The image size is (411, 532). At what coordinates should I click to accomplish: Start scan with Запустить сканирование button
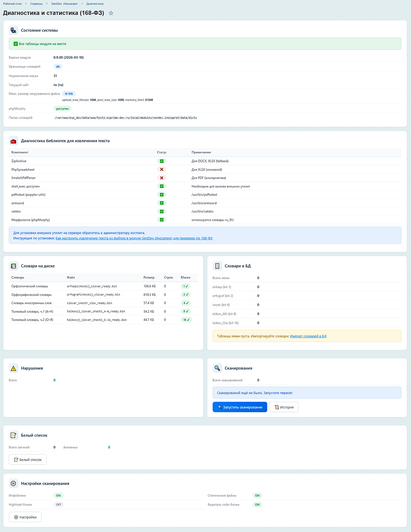coord(240,407)
